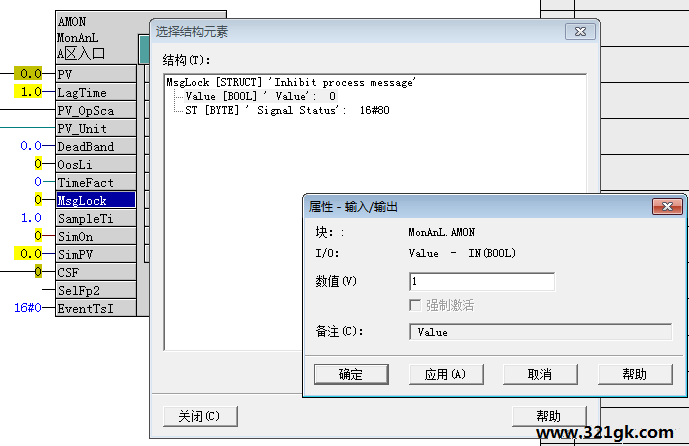Select the TimeFact input pin

coord(96,182)
